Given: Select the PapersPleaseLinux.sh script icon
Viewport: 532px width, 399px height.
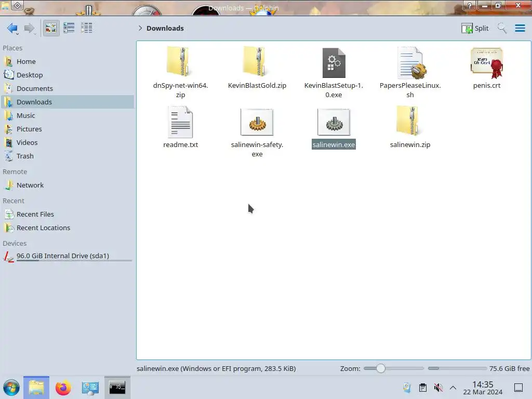Looking at the screenshot, I should coord(411,63).
